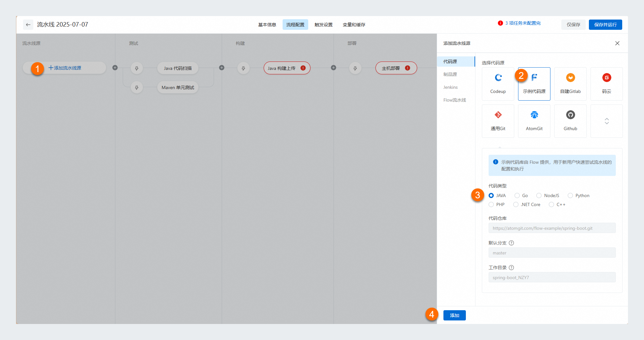
Task: Select the 自建Gitlab code source
Action: [x=570, y=84]
